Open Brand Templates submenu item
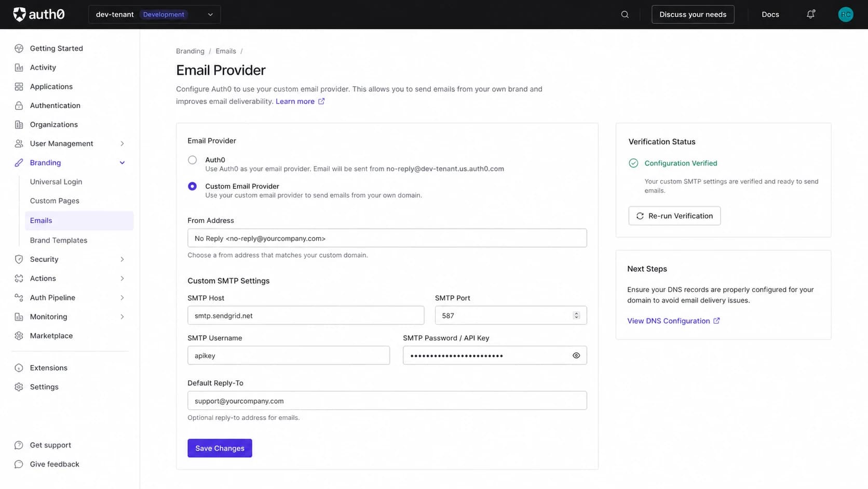The height and width of the screenshot is (489, 868). [x=59, y=241]
